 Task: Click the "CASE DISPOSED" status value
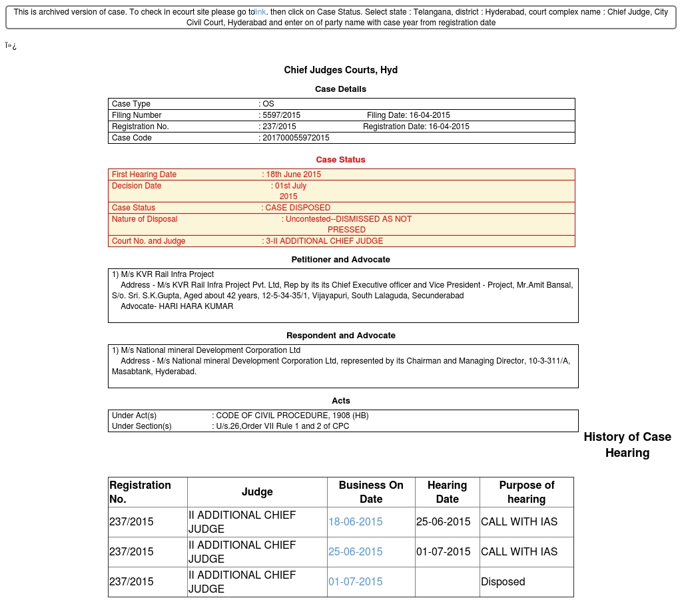298,208
